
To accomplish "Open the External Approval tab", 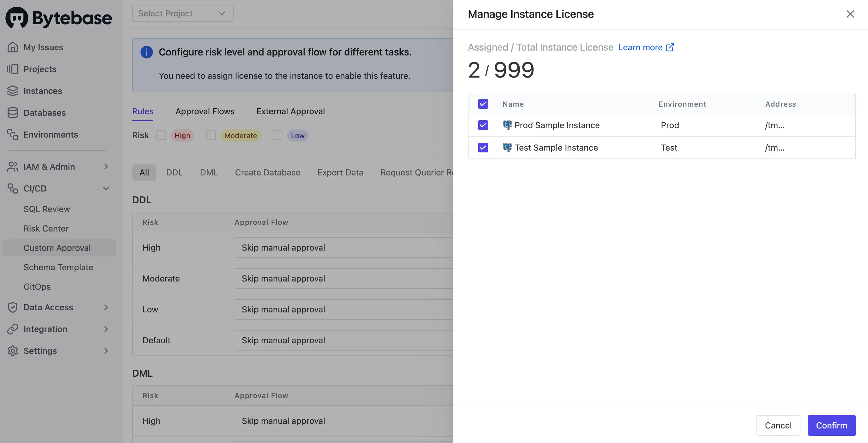I will [290, 111].
